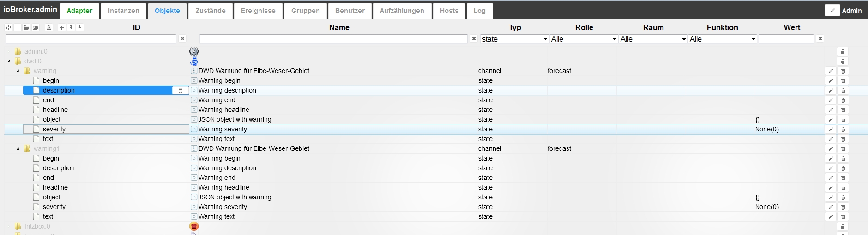This screenshot has height=235, width=868.
Task: Edit the Warning severity row with its pencil icon
Action: point(831,130)
